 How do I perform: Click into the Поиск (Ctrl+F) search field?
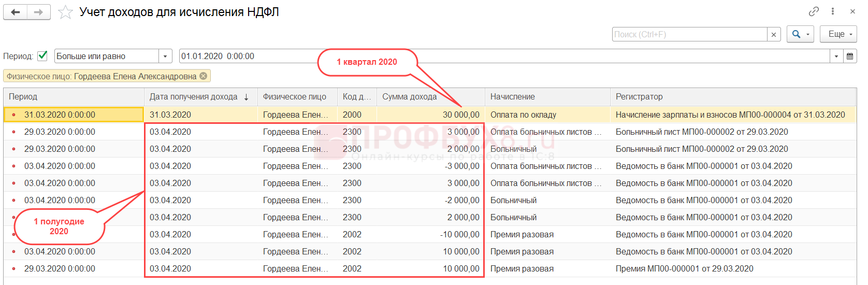(689, 35)
